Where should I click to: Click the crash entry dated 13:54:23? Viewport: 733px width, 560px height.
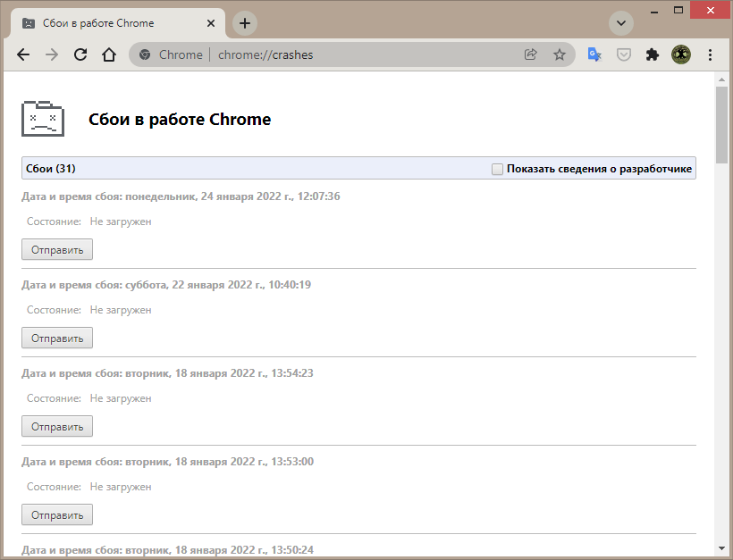pos(167,373)
